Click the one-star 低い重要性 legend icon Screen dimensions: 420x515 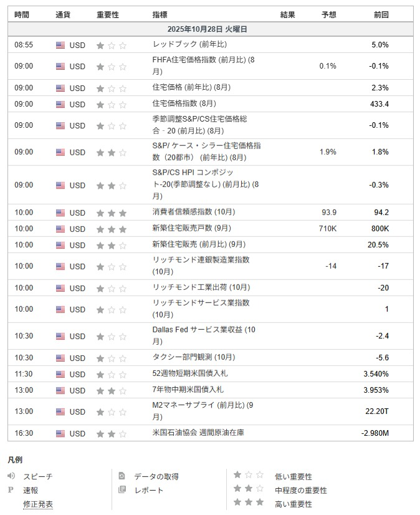249,475
